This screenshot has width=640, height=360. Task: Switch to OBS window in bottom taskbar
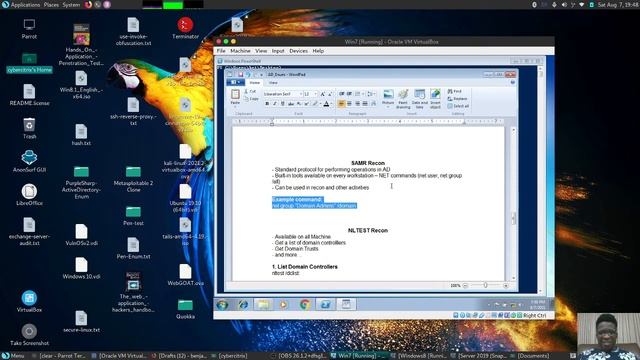click(x=299, y=356)
